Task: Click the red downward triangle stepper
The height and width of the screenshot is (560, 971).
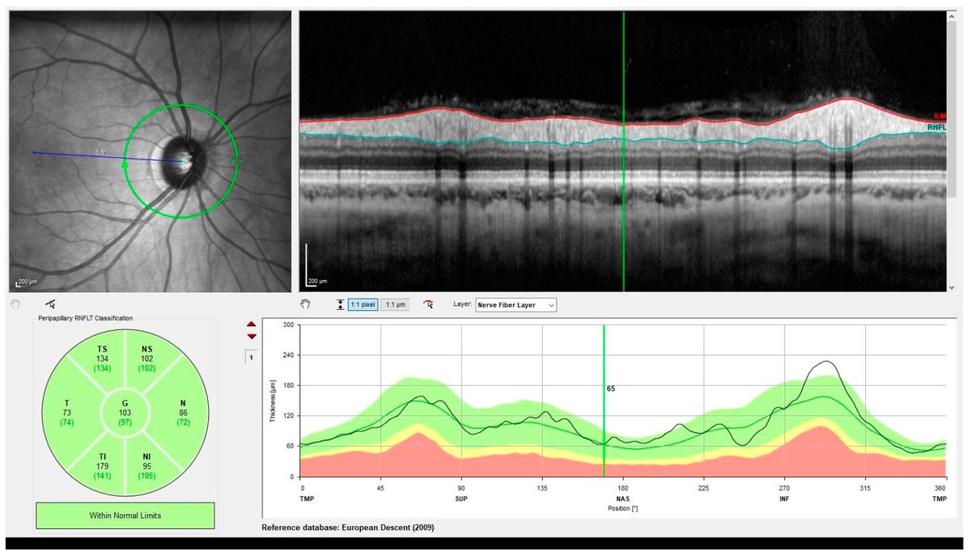Action: click(251, 337)
